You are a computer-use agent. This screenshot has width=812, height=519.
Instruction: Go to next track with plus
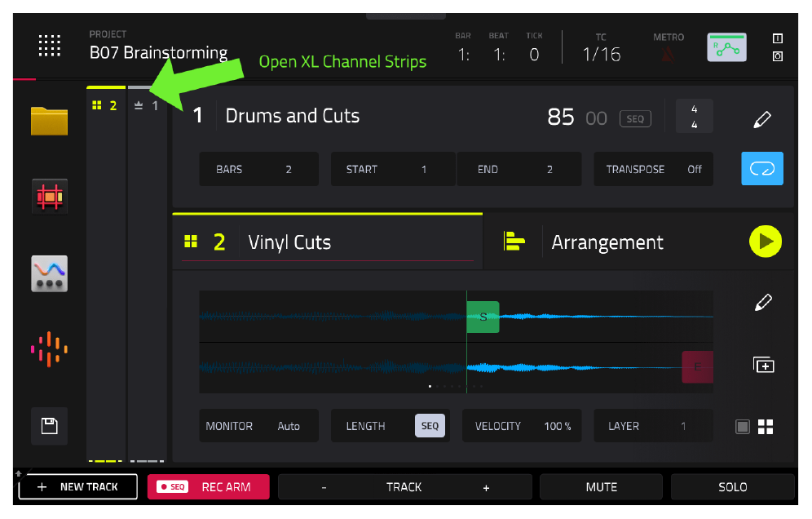tap(486, 487)
